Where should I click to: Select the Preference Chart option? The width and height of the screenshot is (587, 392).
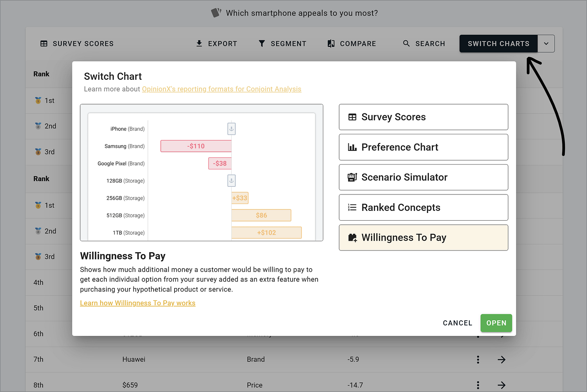[x=423, y=147]
